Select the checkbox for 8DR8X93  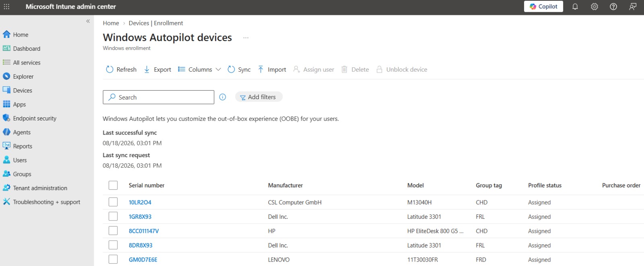pos(113,245)
